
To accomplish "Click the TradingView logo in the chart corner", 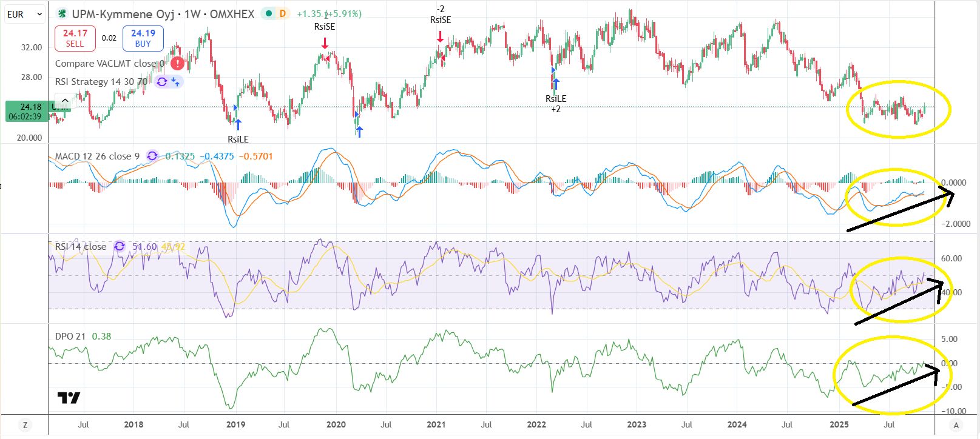I will tap(69, 398).
